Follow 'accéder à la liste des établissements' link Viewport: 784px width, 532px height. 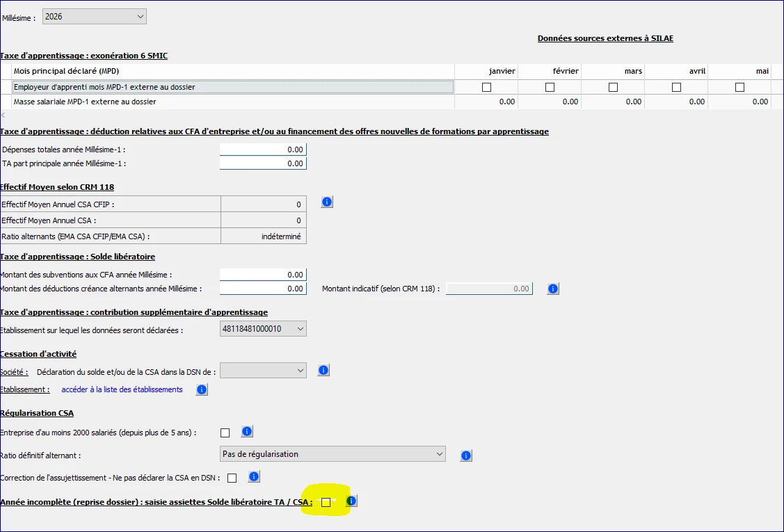coord(122,389)
